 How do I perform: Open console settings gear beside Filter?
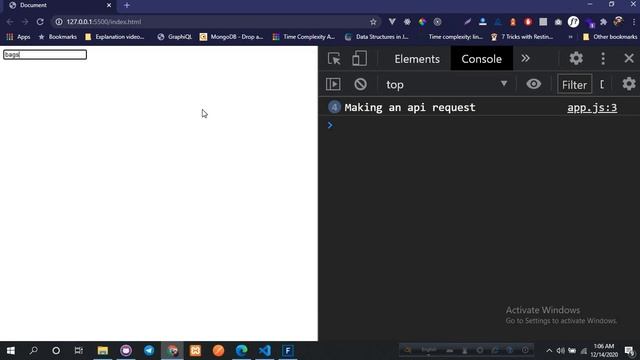click(x=629, y=84)
